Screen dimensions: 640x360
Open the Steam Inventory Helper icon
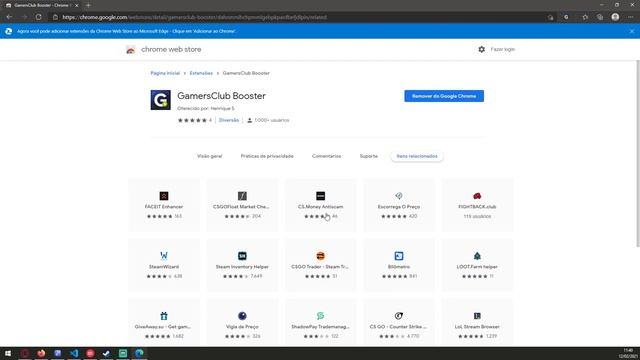pos(242,256)
